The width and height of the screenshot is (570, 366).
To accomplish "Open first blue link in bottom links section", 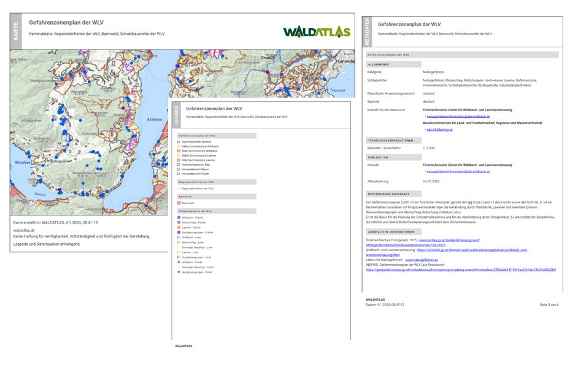I will tap(449, 240).
